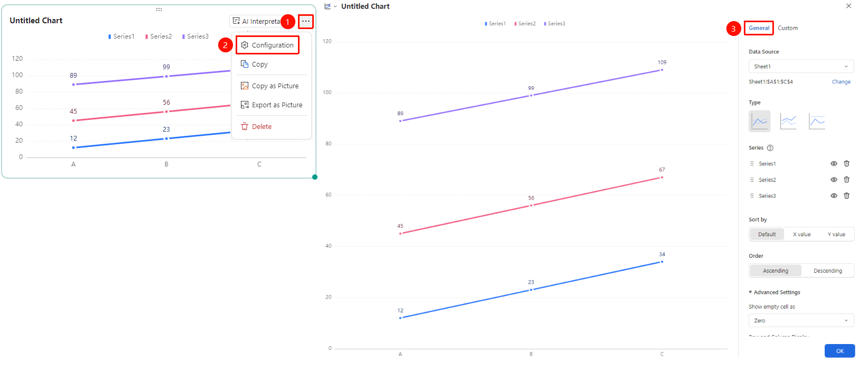Open the Data Source Sheet1 dropdown
Screen dimensions: 868x371
801,67
